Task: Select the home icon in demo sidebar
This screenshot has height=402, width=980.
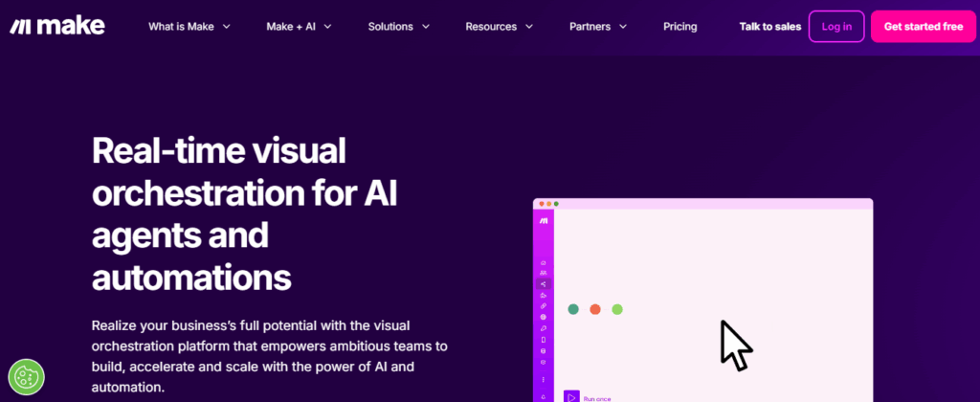Action: click(x=544, y=262)
